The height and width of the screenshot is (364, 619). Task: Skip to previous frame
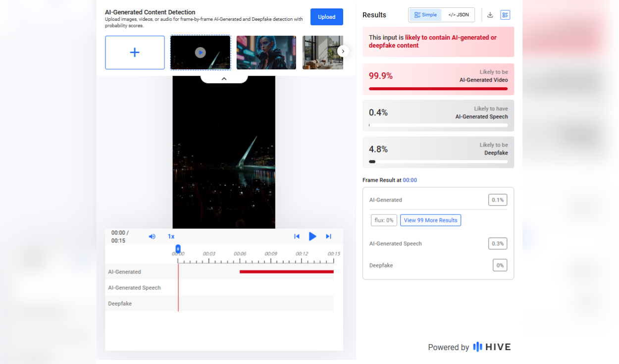297,236
